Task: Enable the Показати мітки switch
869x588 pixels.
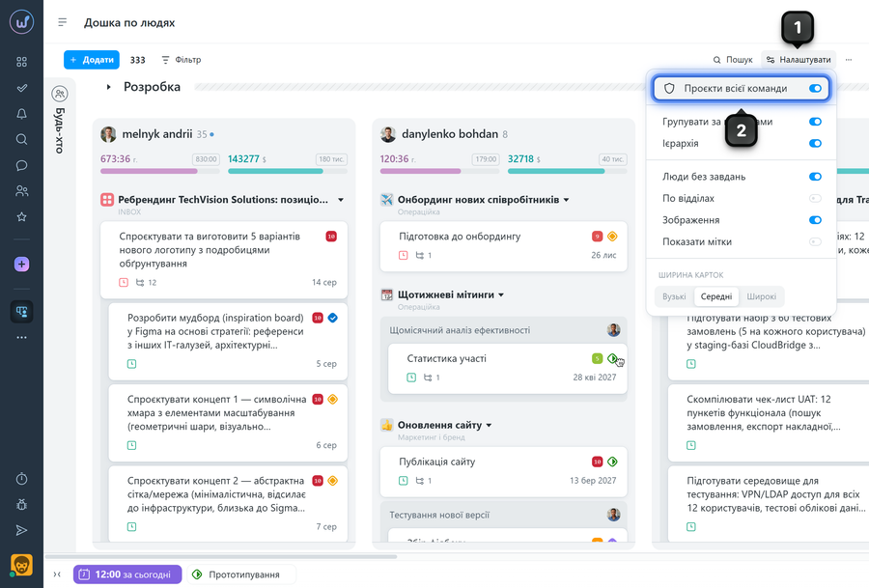Action: click(x=815, y=241)
